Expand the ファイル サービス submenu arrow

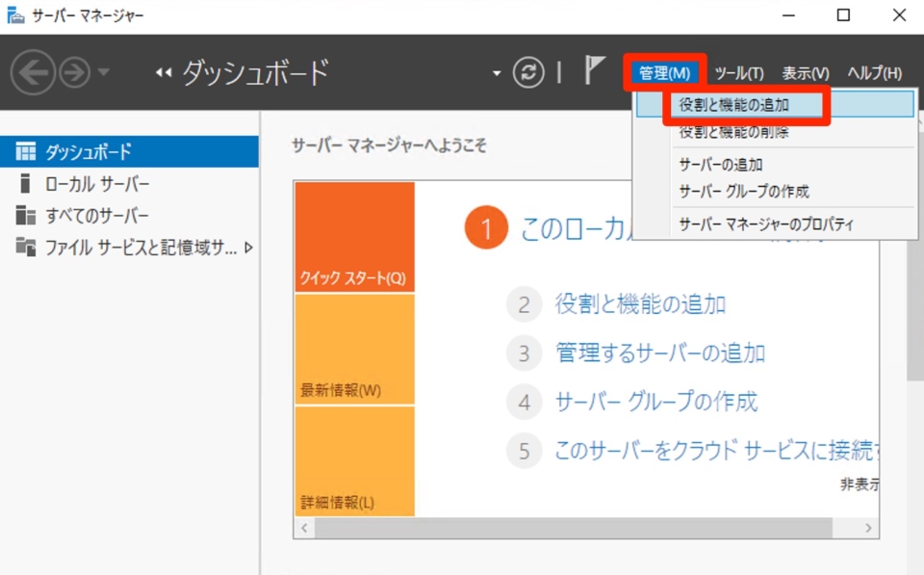248,248
